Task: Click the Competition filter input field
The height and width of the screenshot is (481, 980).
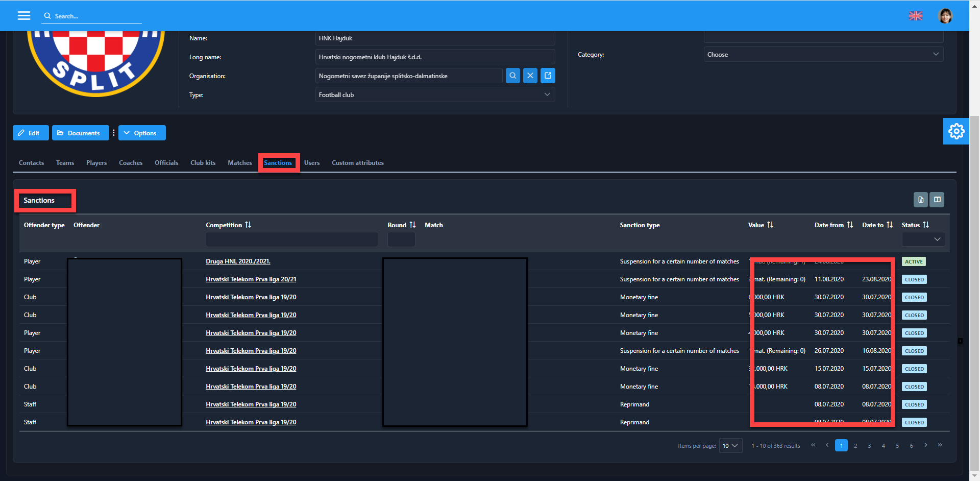Action: 291,239
